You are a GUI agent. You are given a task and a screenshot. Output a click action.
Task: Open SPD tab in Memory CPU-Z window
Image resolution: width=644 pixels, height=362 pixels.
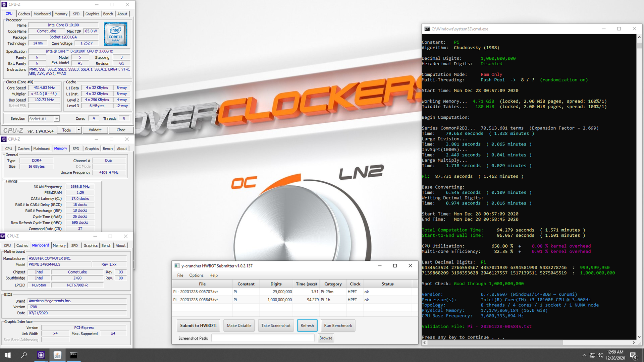tap(76, 148)
